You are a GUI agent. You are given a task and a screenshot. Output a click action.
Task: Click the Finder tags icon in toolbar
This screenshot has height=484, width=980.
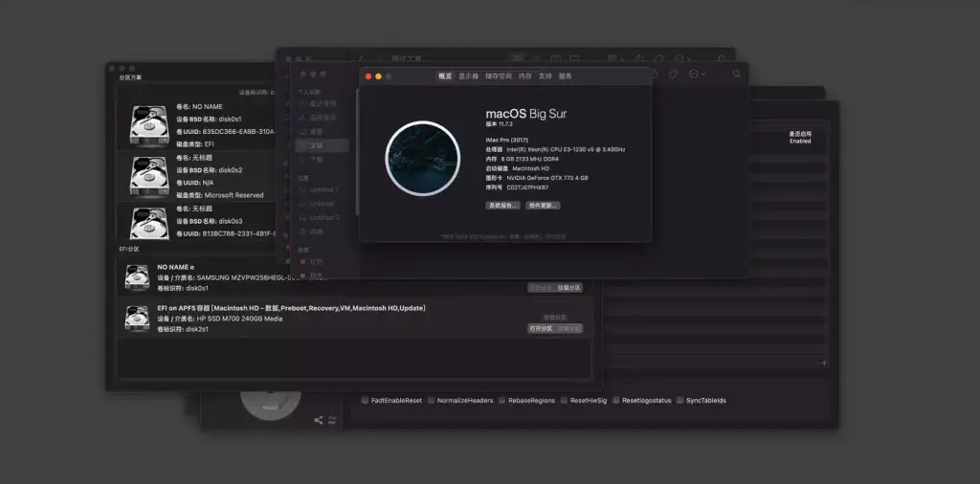(x=673, y=74)
